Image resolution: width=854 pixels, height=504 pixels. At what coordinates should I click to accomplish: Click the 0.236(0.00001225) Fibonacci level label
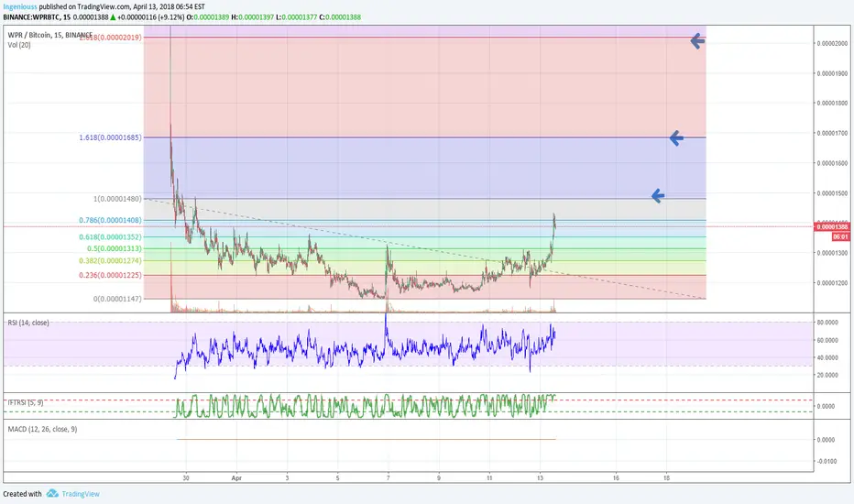[x=110, y=275]
